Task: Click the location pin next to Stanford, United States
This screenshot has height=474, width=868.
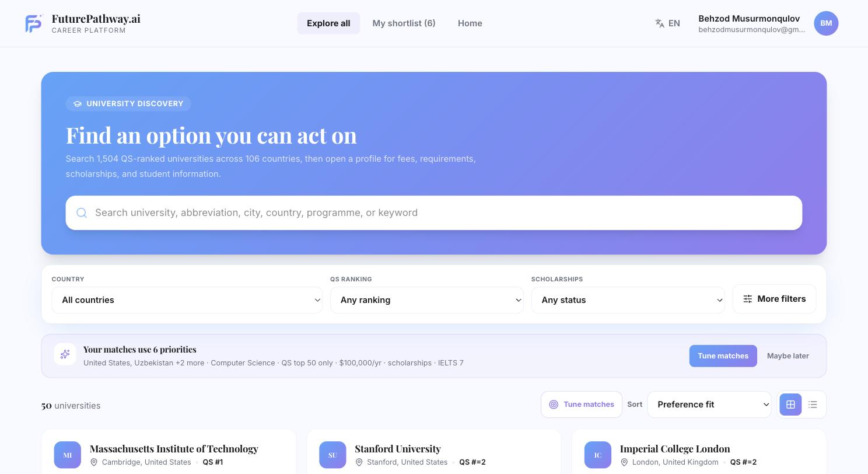Action: click(359, 462)
